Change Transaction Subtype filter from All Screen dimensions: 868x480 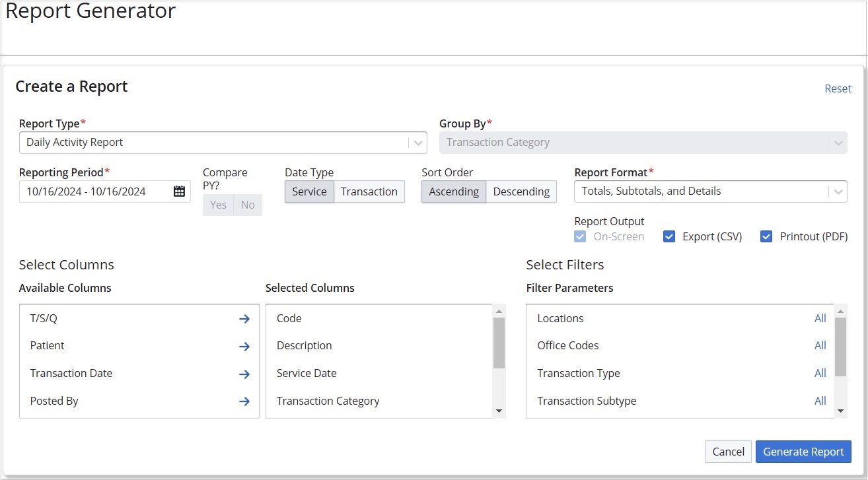[x=820, y=401]
